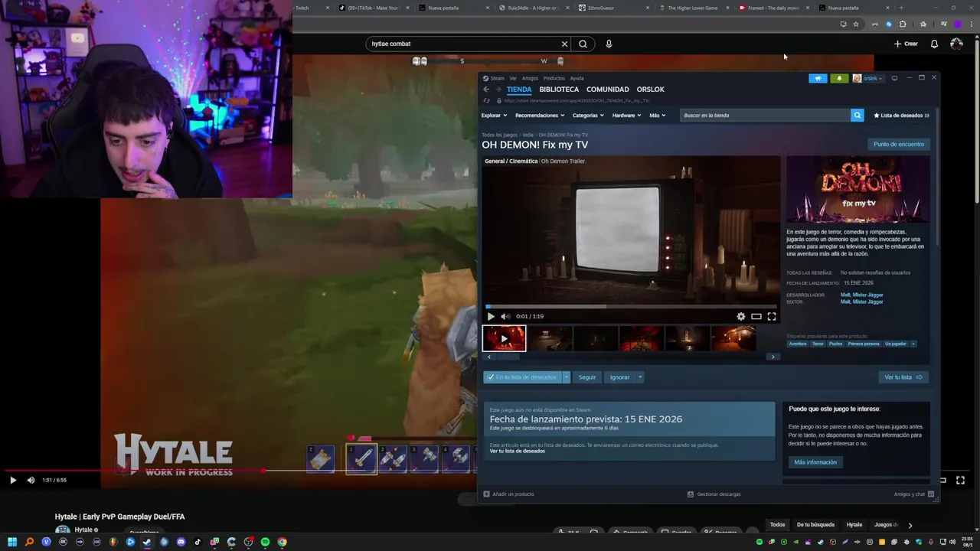Enter fullscreen on Steam trailer
Screen dimensions: 980x551
tap(772, 316)
